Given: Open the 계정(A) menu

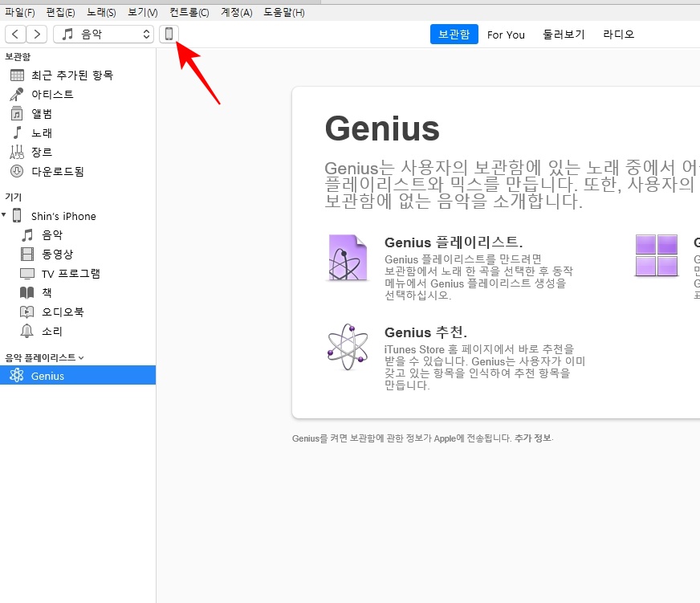Looking at the screenshot, I should point(237,12).
